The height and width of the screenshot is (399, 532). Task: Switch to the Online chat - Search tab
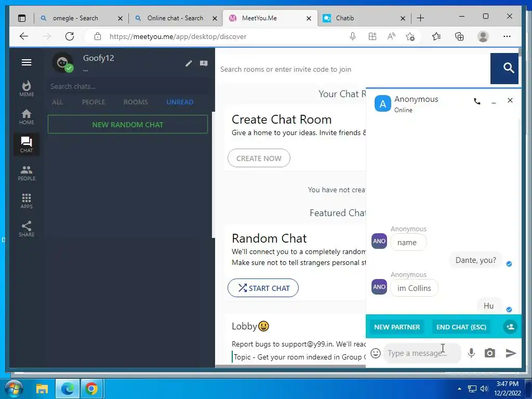pyautogui.click(x=175, y=18)
